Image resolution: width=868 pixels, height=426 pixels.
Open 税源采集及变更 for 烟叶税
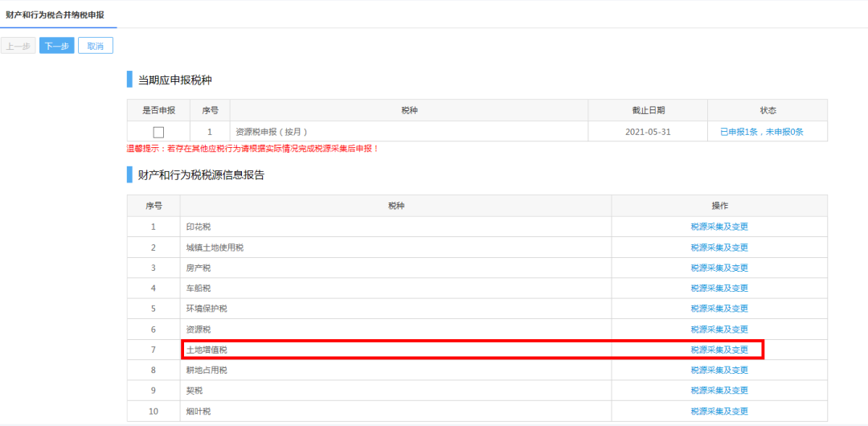click(719, 411)
